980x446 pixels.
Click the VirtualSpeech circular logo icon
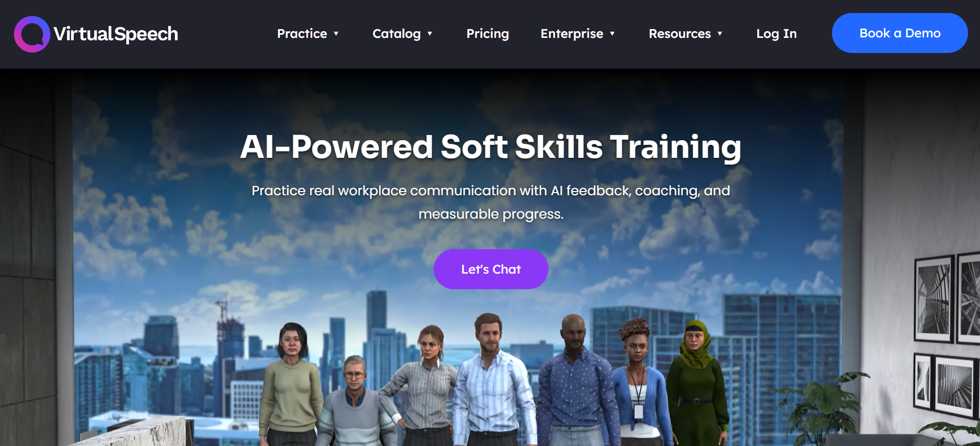[x=32, y=34]
